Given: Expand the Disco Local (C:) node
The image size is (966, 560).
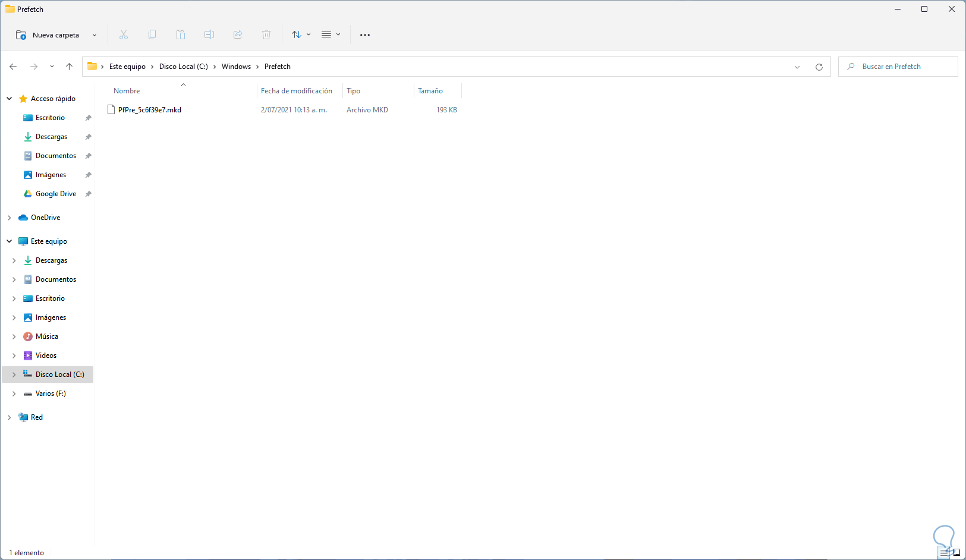Looking at the screenshot, I should coord(14,375).
